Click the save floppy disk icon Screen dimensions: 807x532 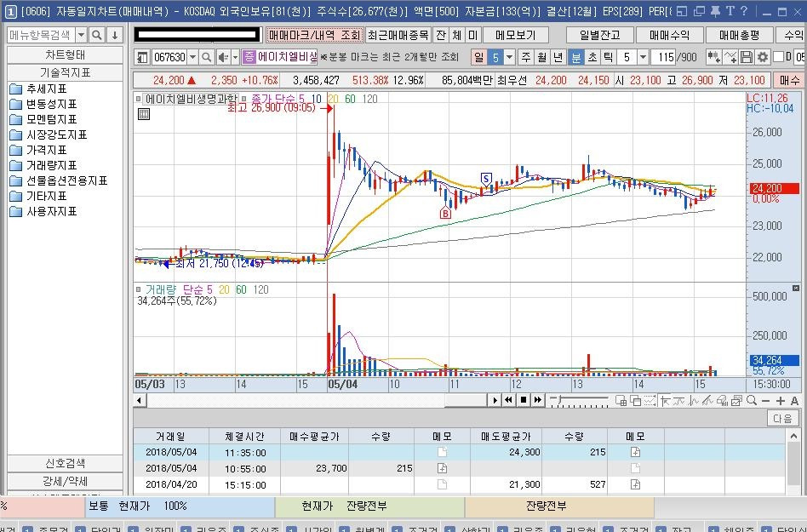pyautogui.click(x=747, y=57)
